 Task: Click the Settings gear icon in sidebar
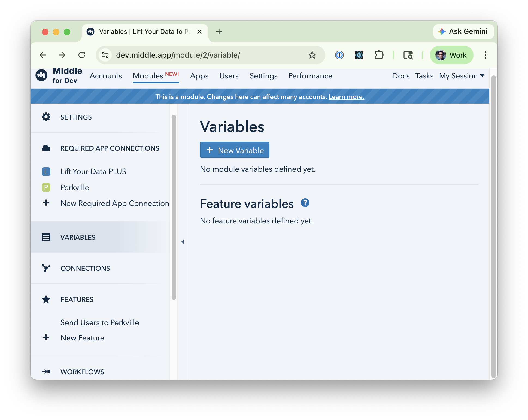pos(46,117)
